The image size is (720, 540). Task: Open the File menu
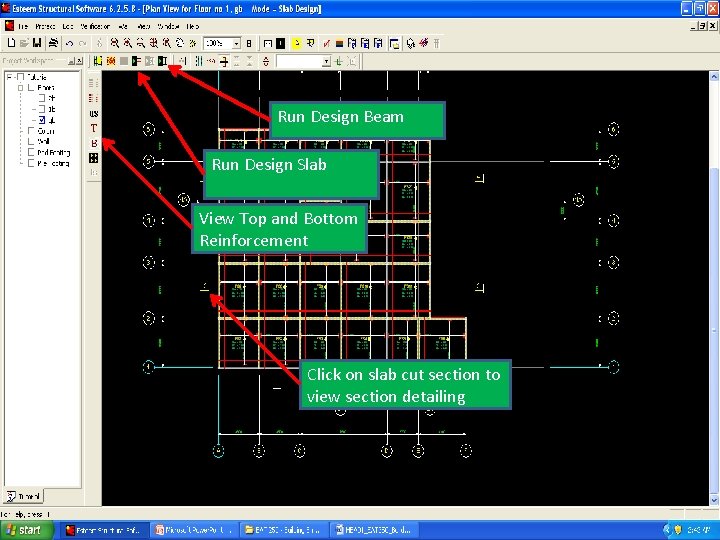(22, 27)
